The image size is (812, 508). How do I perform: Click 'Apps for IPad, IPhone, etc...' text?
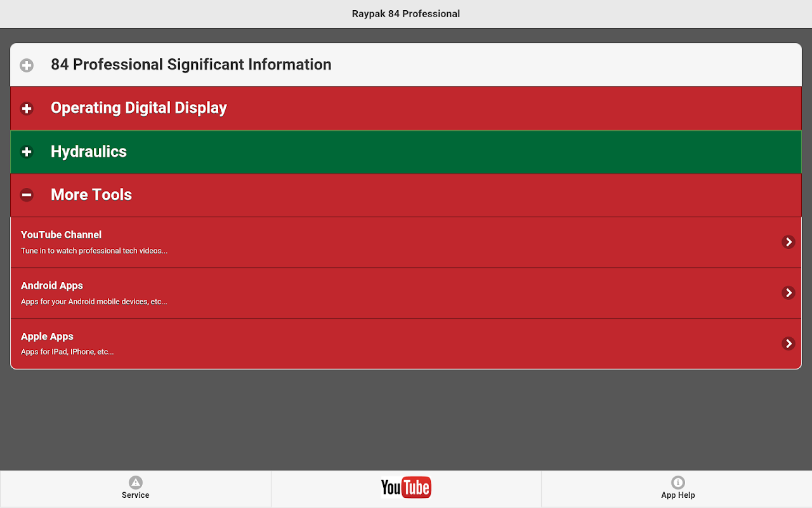[67, 352]
